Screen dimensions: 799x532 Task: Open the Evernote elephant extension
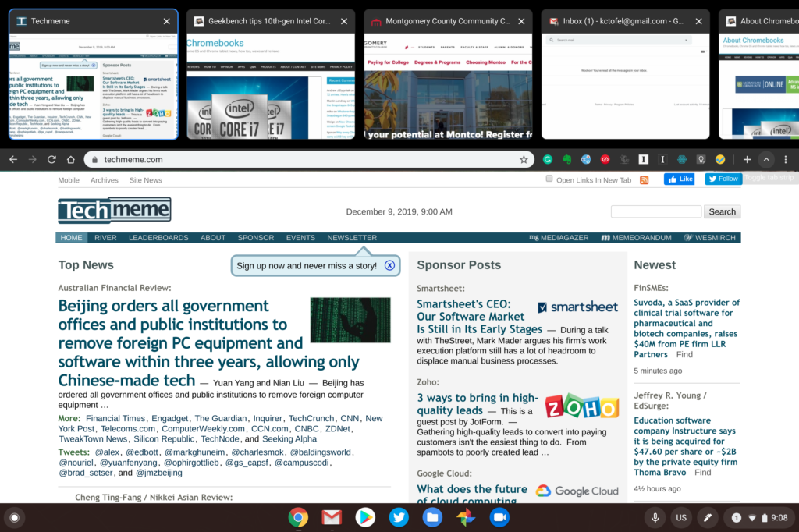tap(566, 159)
